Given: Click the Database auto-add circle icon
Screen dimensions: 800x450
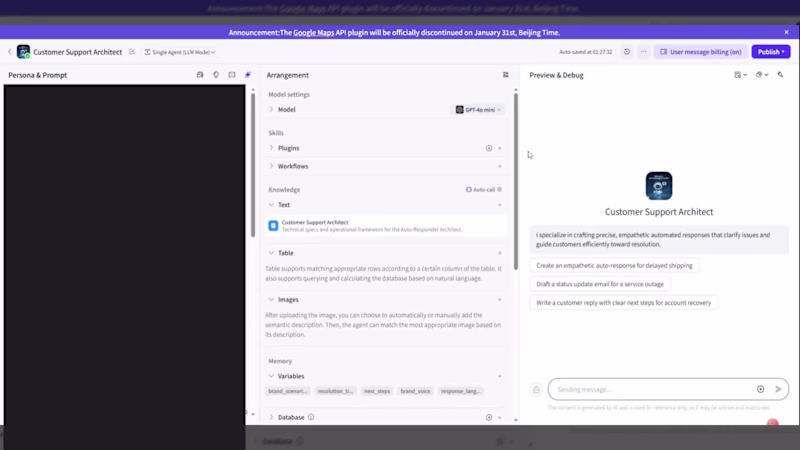Looking at the screenshot, I should (489, 417).
